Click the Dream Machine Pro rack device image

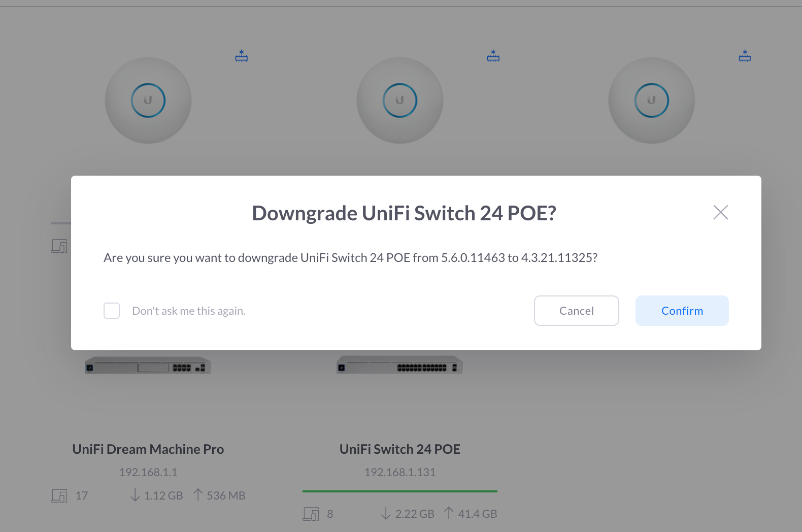148,366
